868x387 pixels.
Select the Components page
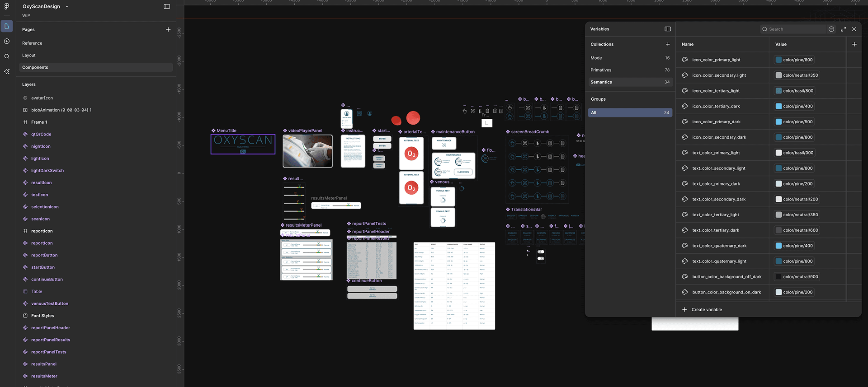[x=95, y=67]
